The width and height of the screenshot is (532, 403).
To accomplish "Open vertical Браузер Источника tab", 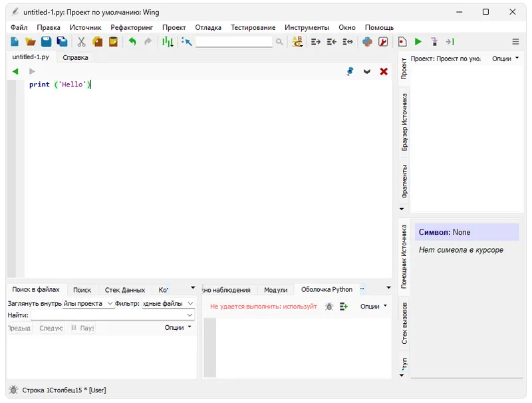I will click(404, 122).
